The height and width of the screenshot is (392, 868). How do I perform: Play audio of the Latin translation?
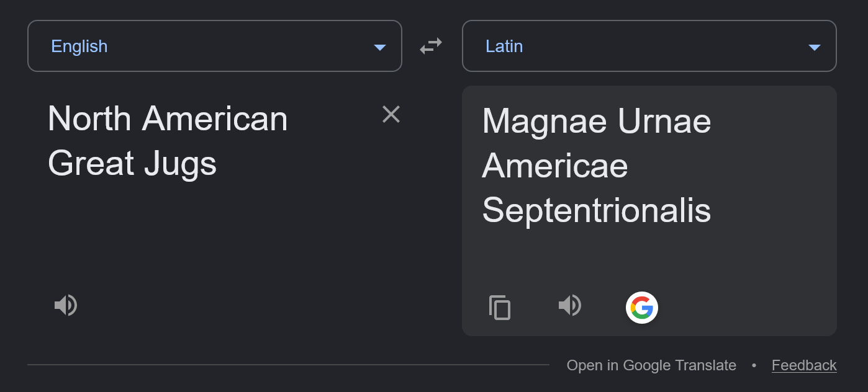click(570, 305)
